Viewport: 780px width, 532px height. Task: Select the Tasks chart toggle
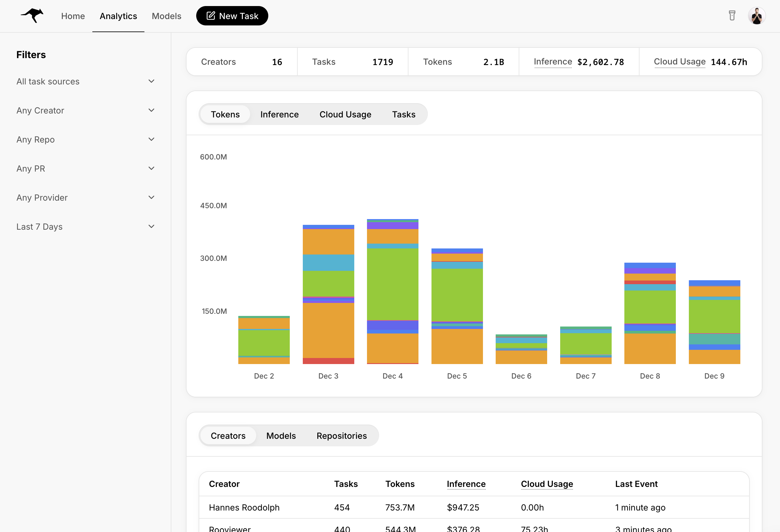coord(403,114)
